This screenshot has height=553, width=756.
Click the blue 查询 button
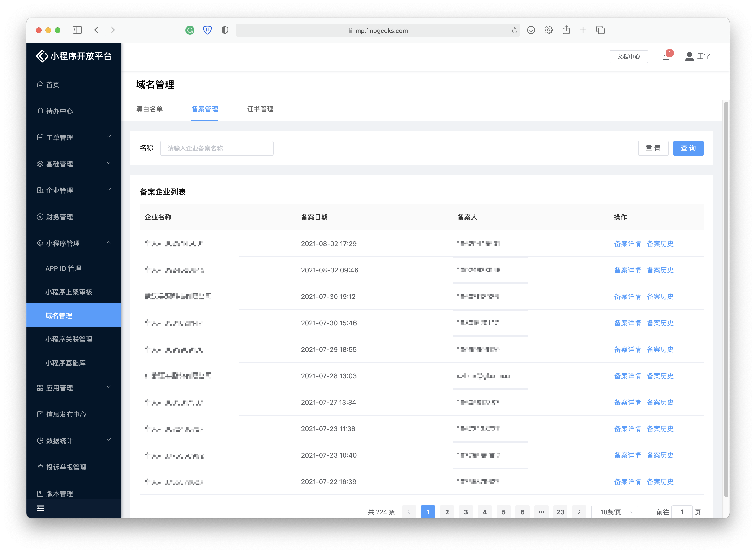coord(688,148)
